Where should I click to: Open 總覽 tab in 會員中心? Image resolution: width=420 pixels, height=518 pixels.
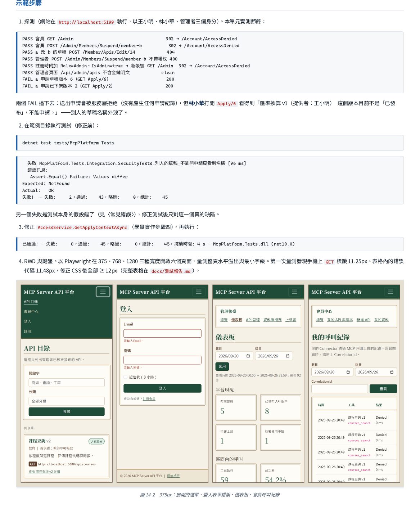(320, 320)
